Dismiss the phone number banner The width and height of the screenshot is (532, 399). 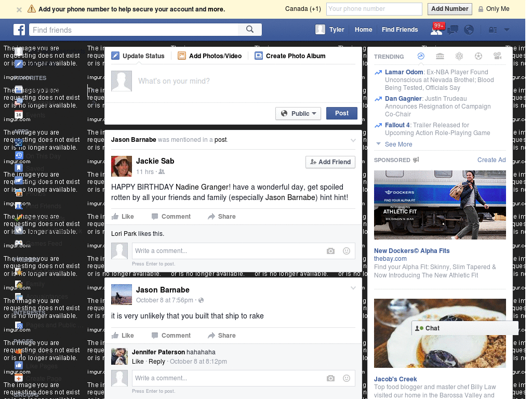coord(19,9)
